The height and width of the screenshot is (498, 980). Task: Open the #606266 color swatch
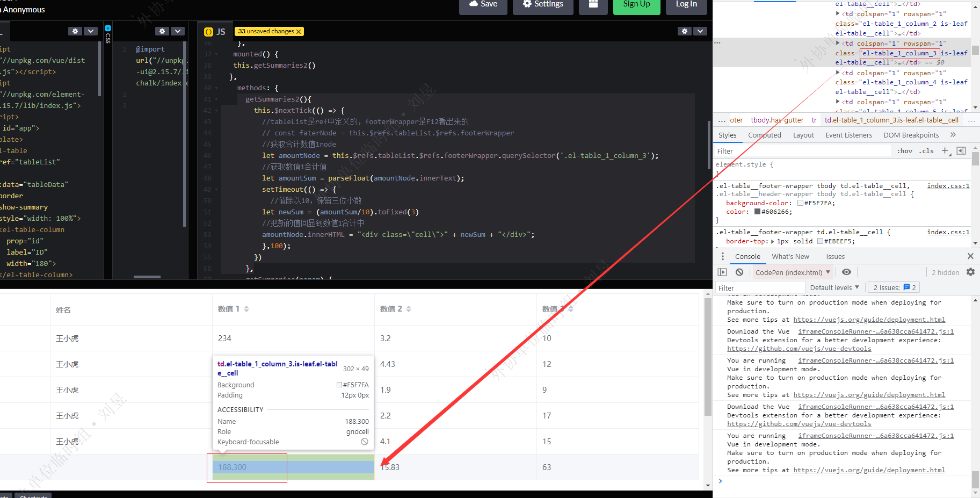point(758,212)
